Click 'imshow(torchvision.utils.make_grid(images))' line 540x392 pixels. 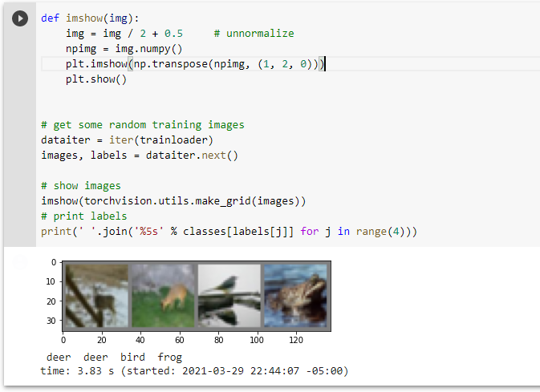(x=173, y=201)
